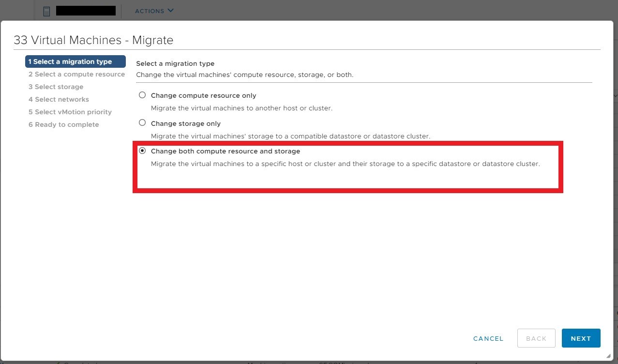Click 'Migrate the virtual machines to another host or cluster.' text

click(x=241, y=108)
